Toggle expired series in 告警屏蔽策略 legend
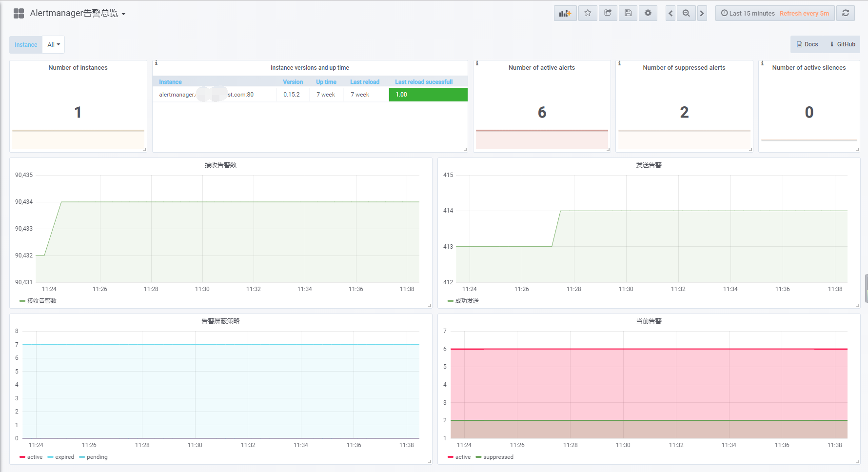Screen dimensions: 868x472 point(64,457)
